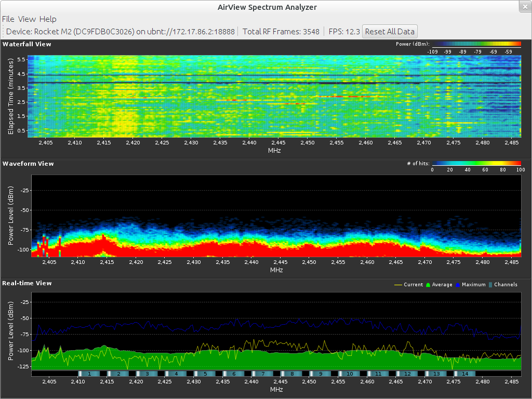Select channel 6 marker in Real-time View
The height and width of the screenshot is (399, 532).
click(234, 374)
